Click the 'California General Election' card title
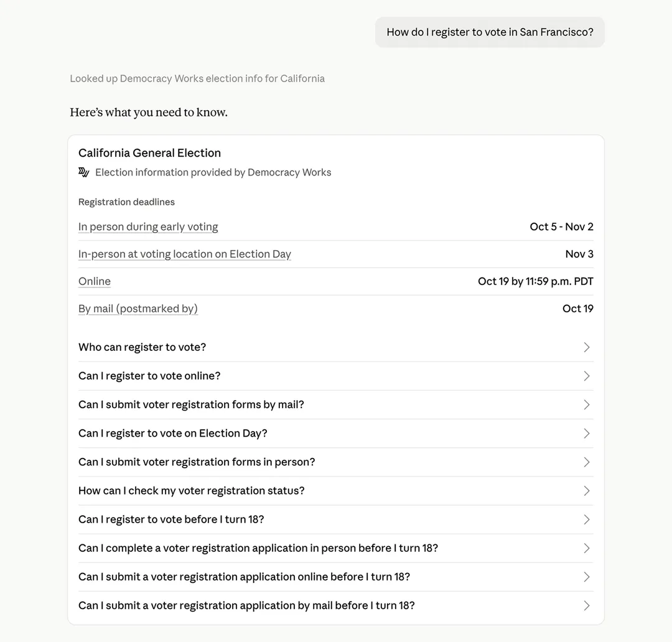672x642 pixels. pos(149,153)
